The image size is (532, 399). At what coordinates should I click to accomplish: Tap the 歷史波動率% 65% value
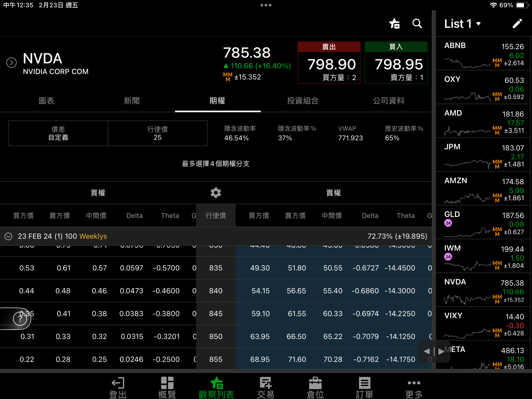pyautogui.click(x=392, y=138)
